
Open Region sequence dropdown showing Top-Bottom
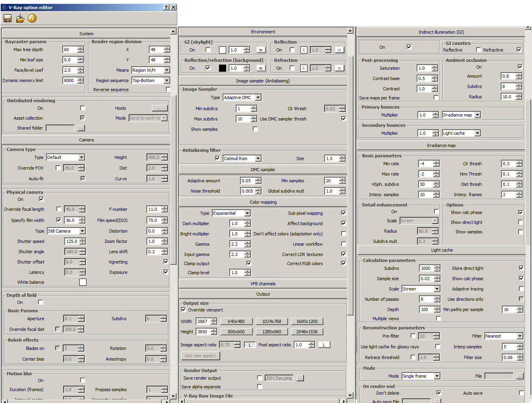pyautogui.click(x=151, y=80)
